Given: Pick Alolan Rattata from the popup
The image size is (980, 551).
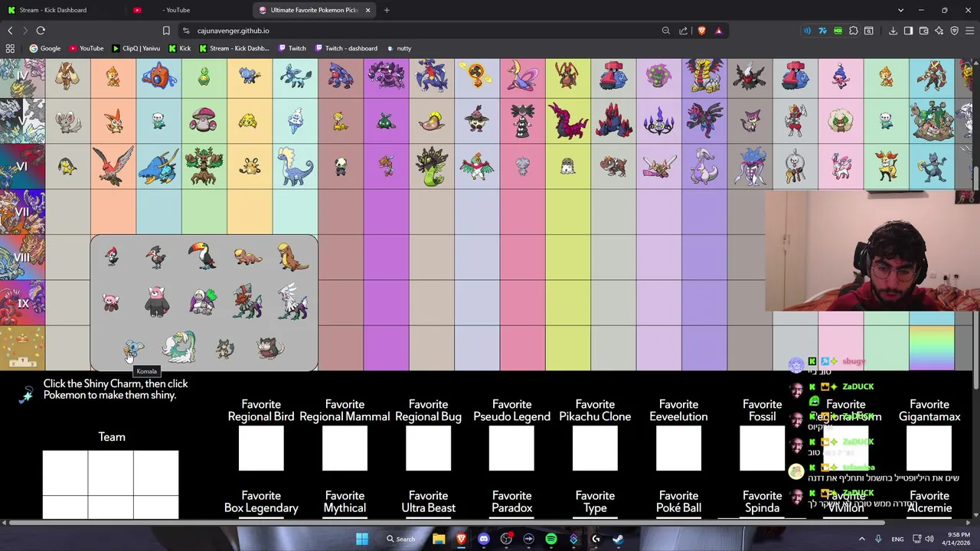Looking at the screenshot, I should tap(224, 349).
